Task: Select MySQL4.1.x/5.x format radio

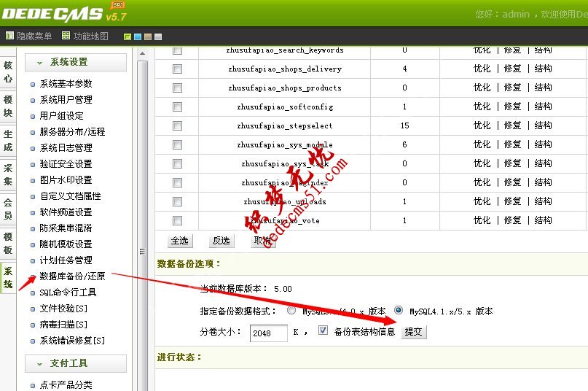Action: tap(399, 310)
